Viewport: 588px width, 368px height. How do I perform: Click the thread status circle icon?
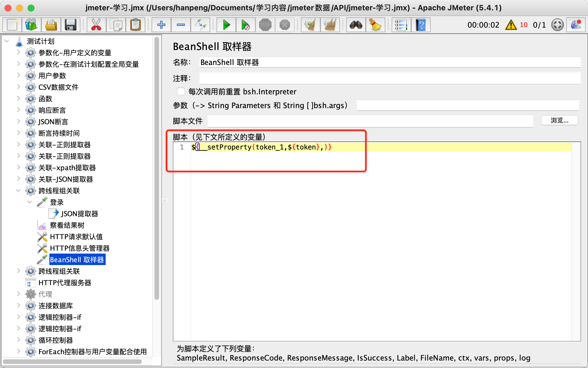(x=558, y=25)
